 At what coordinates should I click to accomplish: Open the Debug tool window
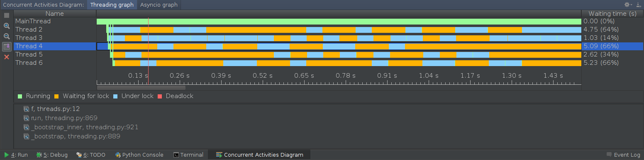click(x=52, y=155)
